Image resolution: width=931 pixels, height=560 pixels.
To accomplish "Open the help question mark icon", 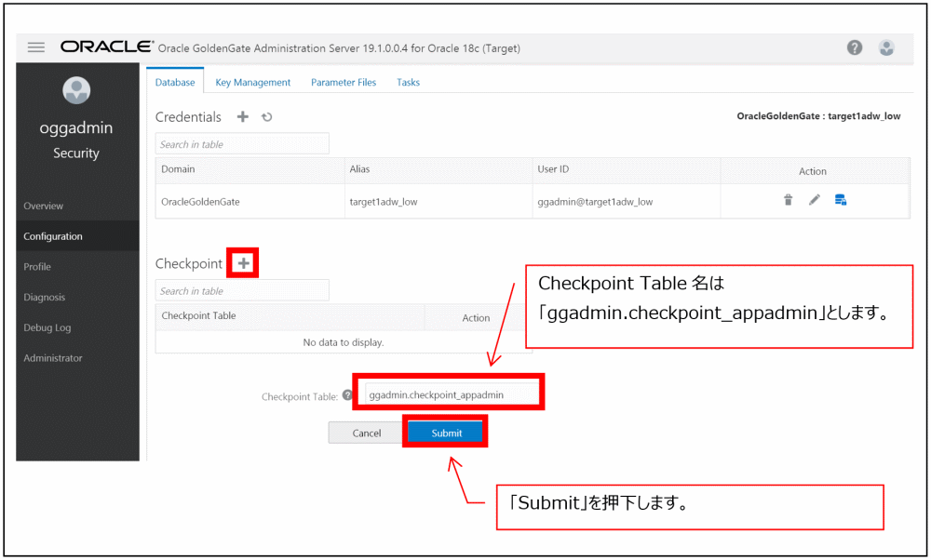I will click(855, 47).
